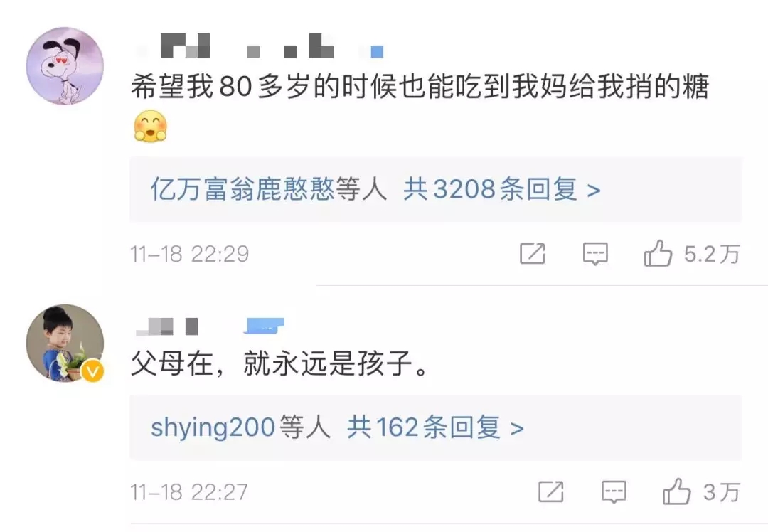
Task: Tap the orange verified V badge
Action: coord(92,371)
